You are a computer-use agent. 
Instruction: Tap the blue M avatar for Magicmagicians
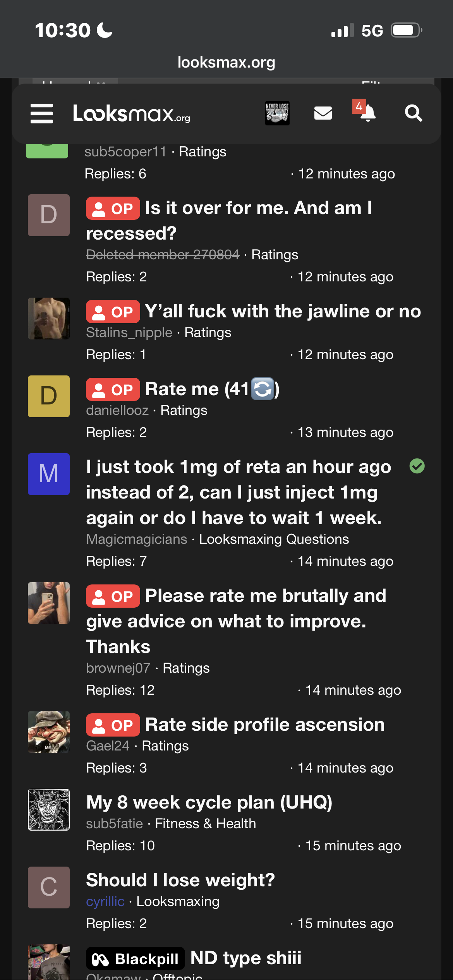coord(49,474)
